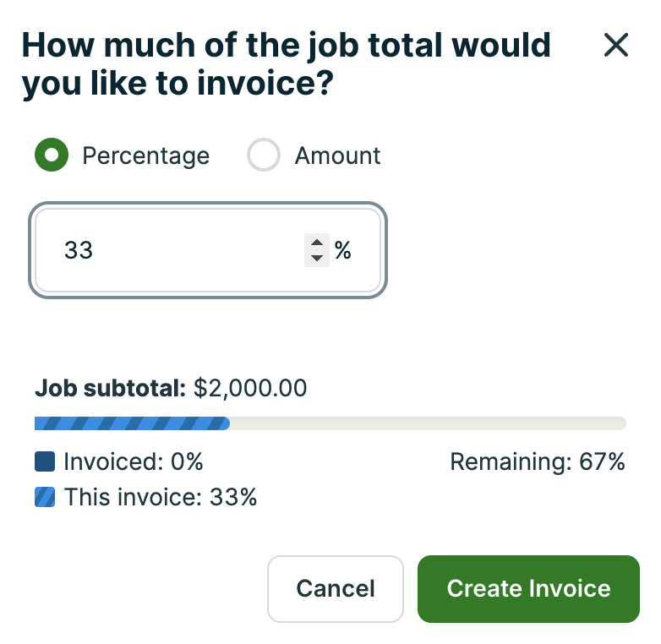The height and width of the screenshot is (644, 661).
Task: Click the Remaining: 67% label
Action: click(x=537, y=462)
